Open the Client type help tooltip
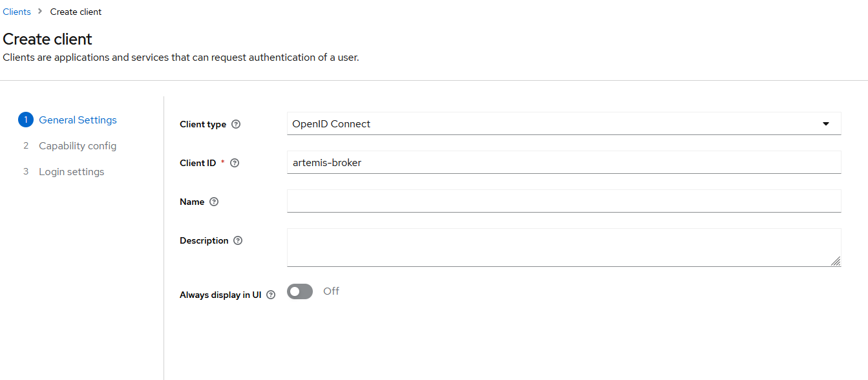The image size is (868, 380). point(237,123)
